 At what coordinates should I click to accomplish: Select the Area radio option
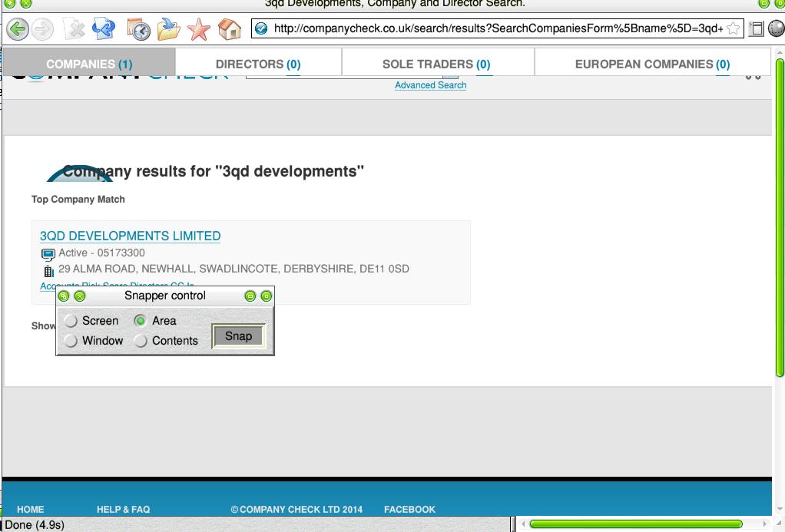(141, 321)
